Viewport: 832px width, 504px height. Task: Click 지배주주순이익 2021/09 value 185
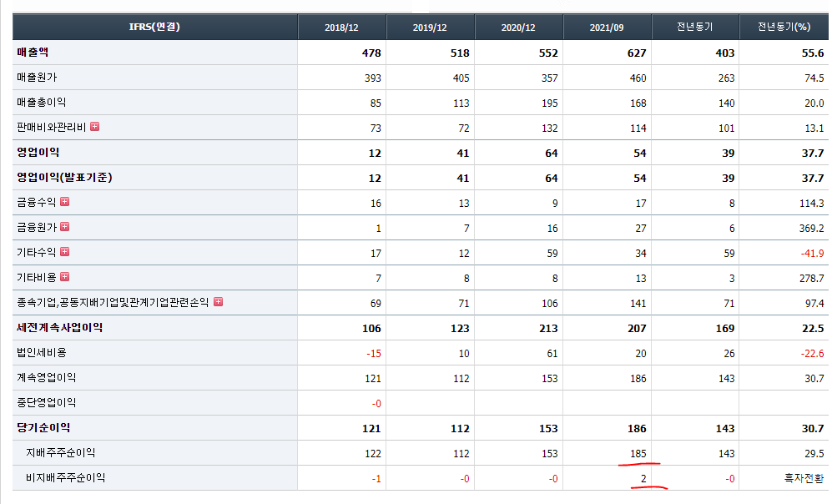coord(638,454)
